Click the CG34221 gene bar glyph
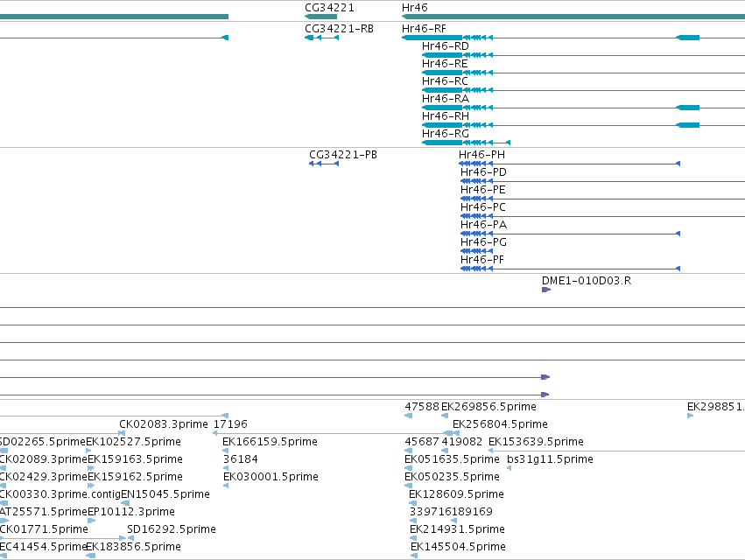The image size is (745, 560). coord(320,17)
